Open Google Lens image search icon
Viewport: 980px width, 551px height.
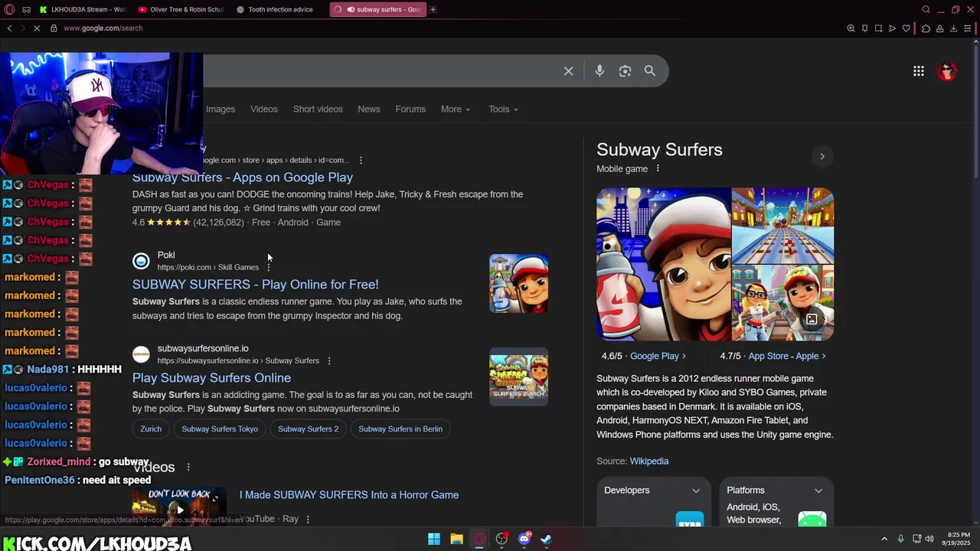point(625,71)
